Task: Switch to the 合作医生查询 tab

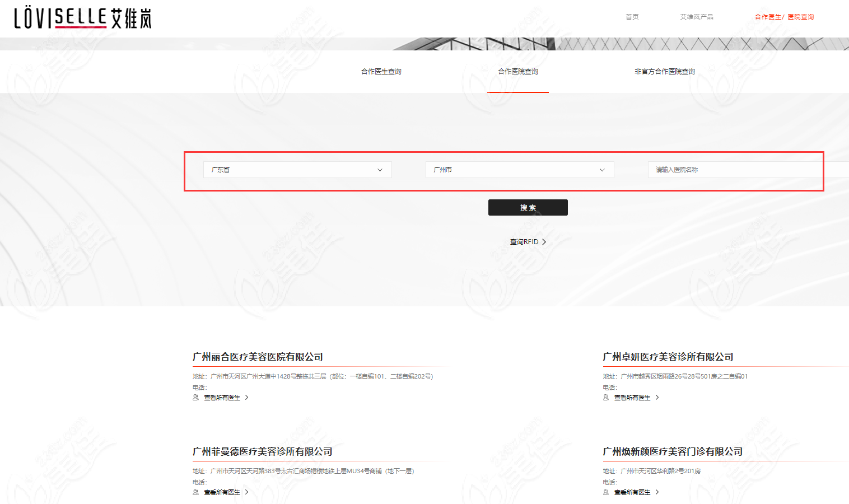Action: coord(381,72)
